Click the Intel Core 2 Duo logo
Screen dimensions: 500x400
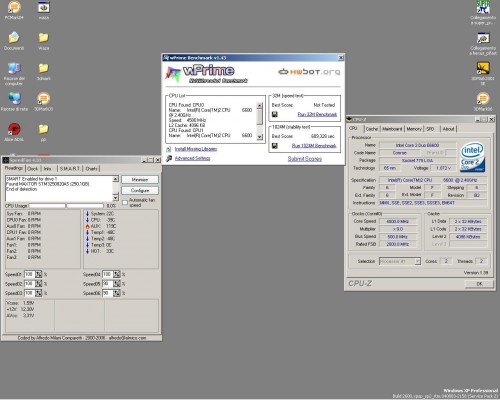[x=472, y=157]
